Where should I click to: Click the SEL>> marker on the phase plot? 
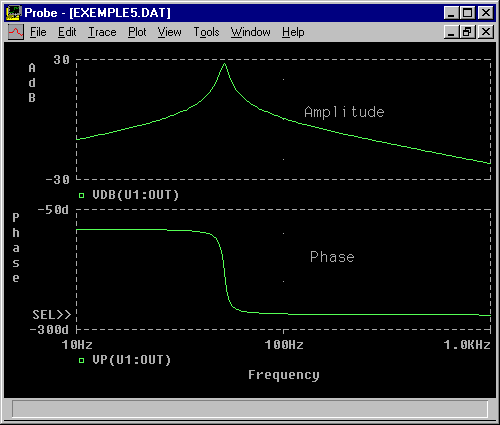click(52, 315)
